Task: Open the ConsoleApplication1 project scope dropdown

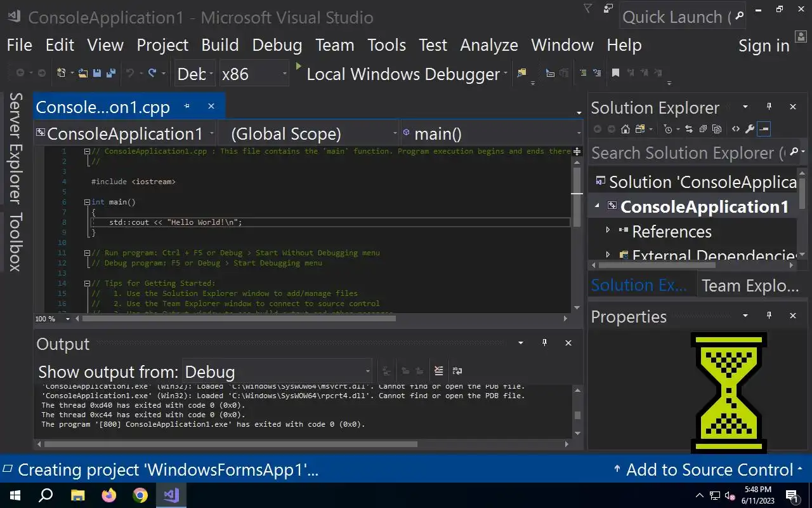Action: pyautogui.click(x=125, y=133)
